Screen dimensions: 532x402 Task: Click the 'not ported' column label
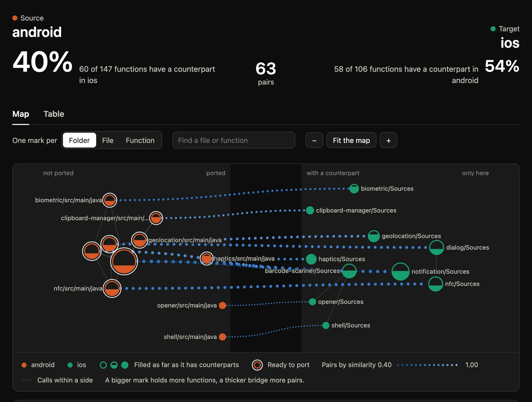58,173
